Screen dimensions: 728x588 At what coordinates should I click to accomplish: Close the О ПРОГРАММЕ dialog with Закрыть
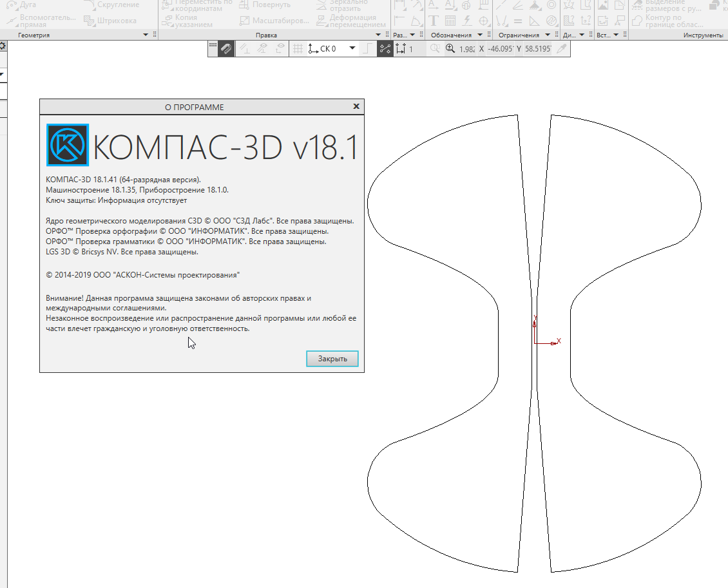[x=332, y=359]
